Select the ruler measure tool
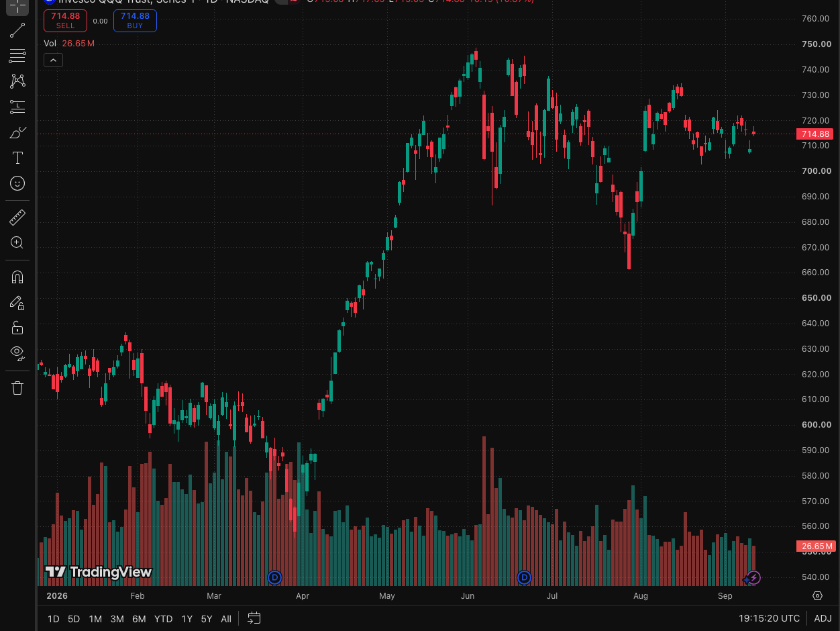 17,217
